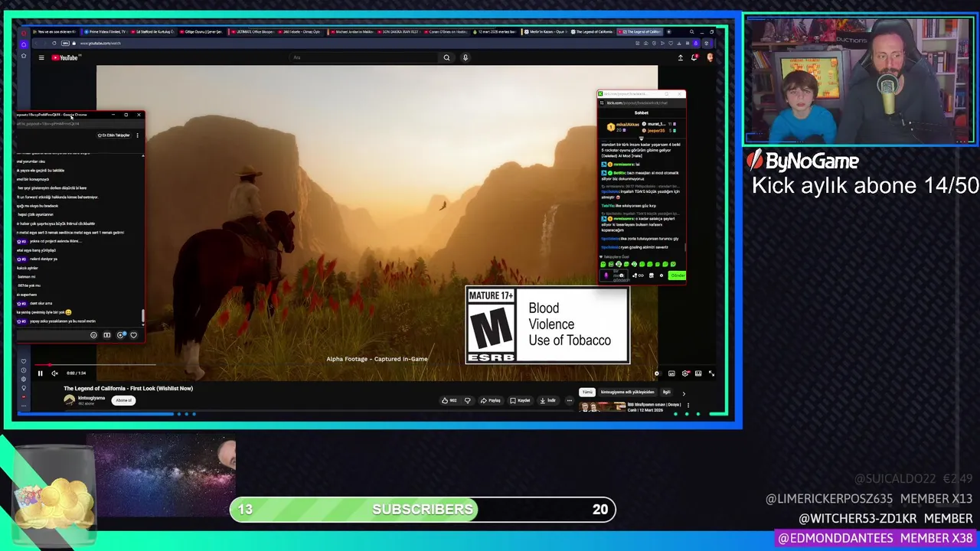Open YouTube hamburger guide menu
The image size is (980, 551).
(x=41, y=57)
